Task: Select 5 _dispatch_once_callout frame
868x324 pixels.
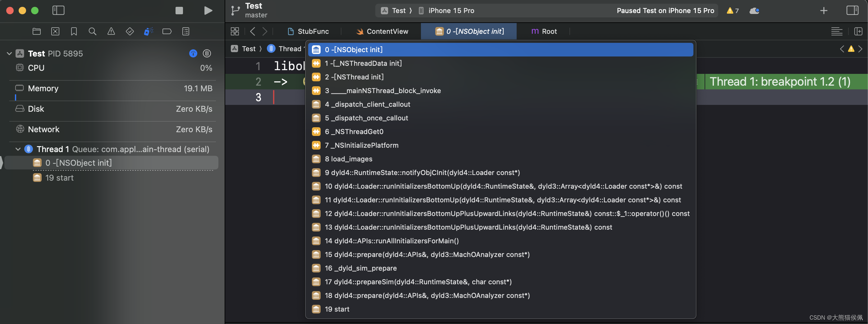Action: 500,118
